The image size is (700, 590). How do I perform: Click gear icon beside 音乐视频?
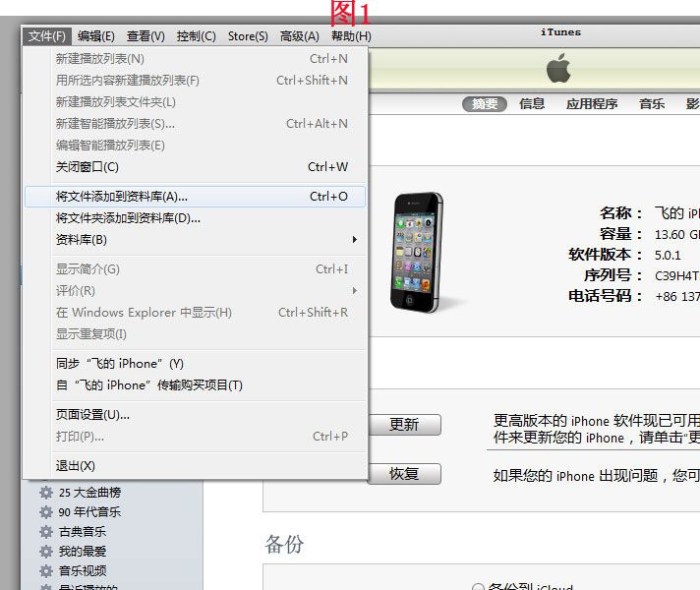46,570
